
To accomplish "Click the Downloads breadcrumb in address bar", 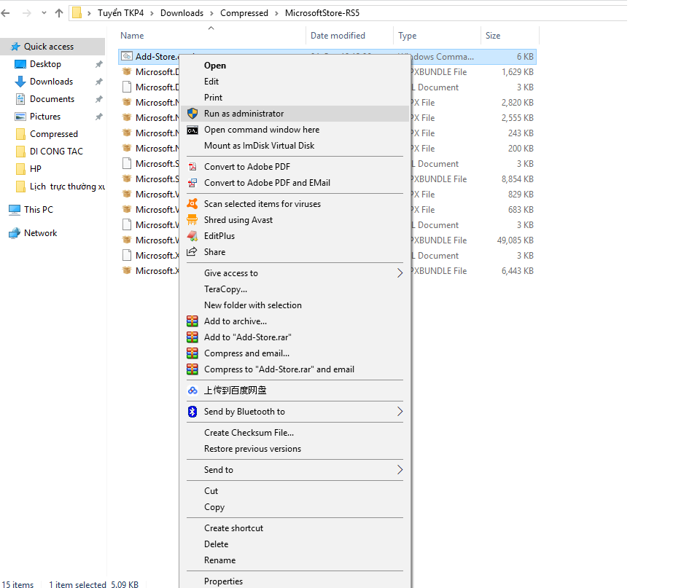I will 182,13.
